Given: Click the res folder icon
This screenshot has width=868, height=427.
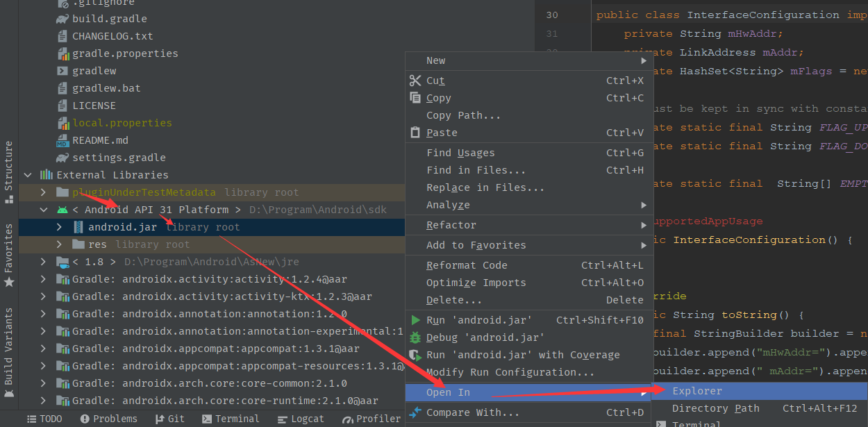Looking at the screenshot, I should (78, 244).
